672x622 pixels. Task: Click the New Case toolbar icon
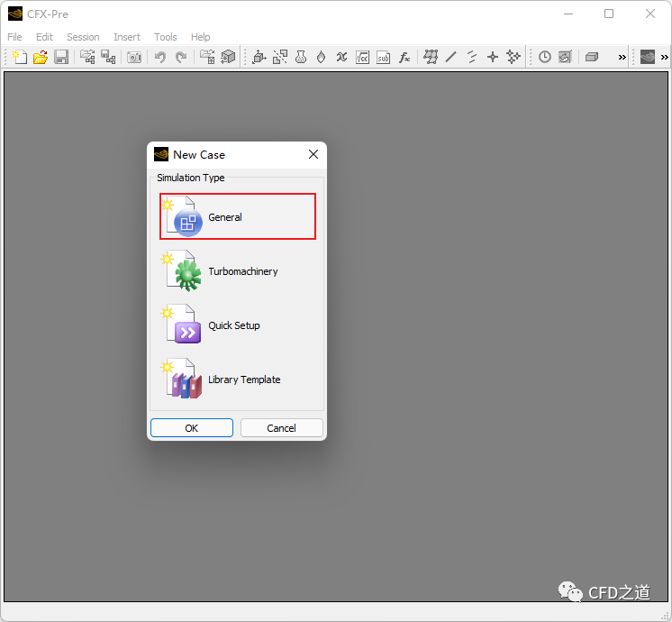(x=20, y=57)
